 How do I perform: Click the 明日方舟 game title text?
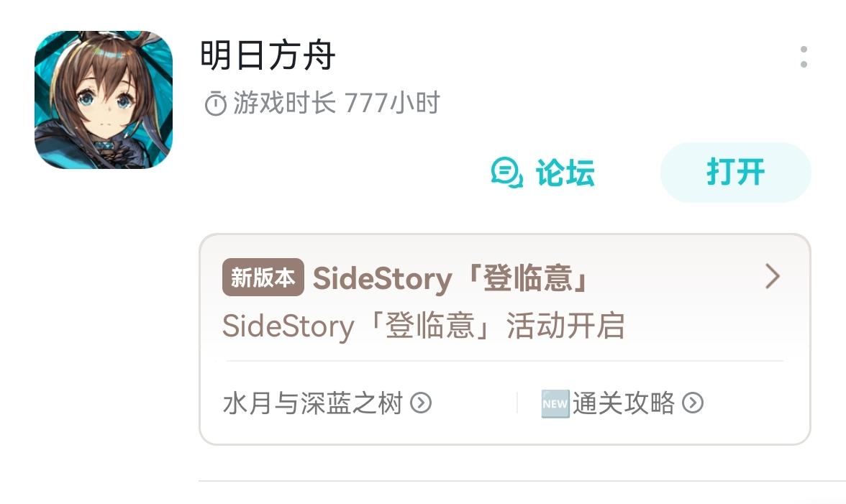coord(268,55)
